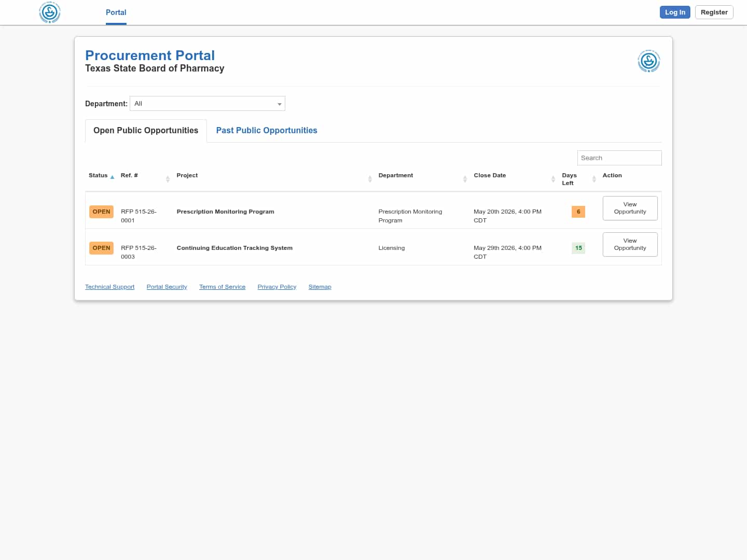Image resolution: width=747 pixels, height=560 pixels.
Task: Click the Action column header
Action: tap(612, 175)
